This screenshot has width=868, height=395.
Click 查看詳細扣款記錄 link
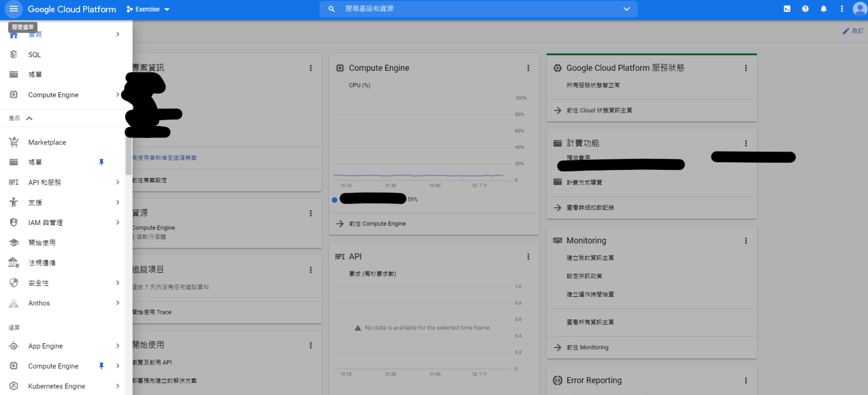(590, 208)
